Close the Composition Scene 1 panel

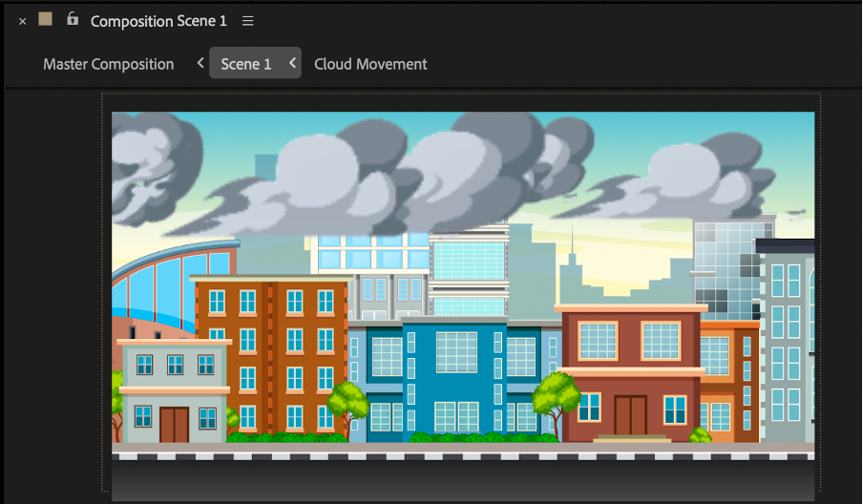click(23, 21)
